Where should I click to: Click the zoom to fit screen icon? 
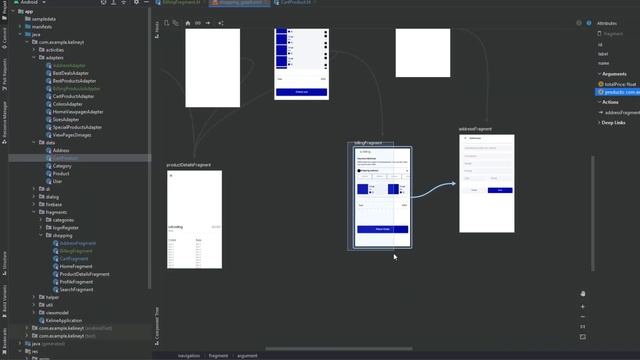[583, 337]
